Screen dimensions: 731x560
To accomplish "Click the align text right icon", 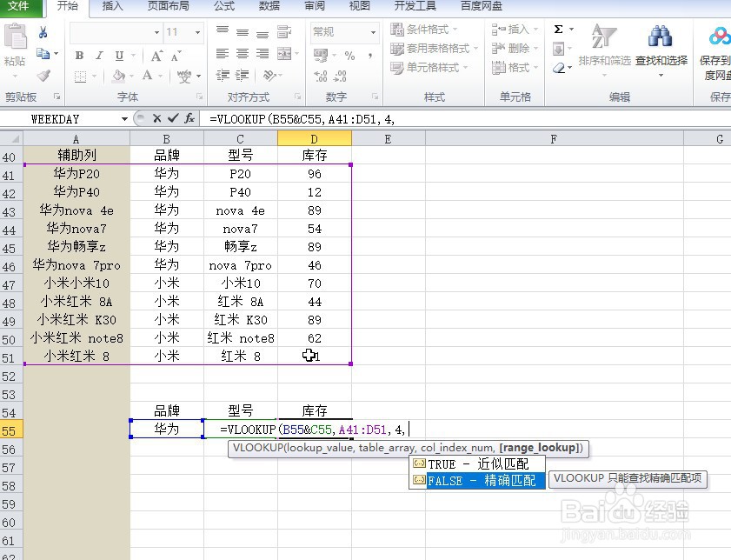I will (262, 54).
